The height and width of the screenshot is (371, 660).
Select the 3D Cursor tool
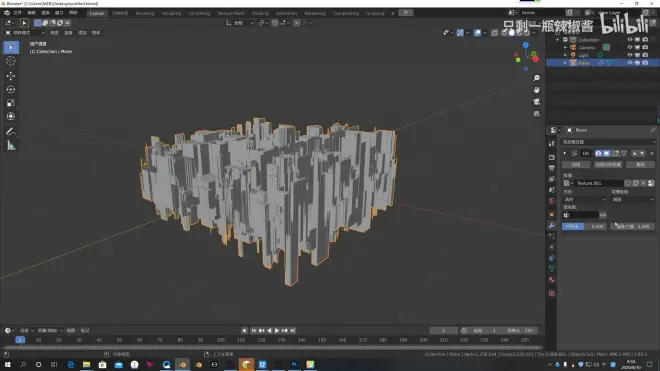[x=11, y=61]
